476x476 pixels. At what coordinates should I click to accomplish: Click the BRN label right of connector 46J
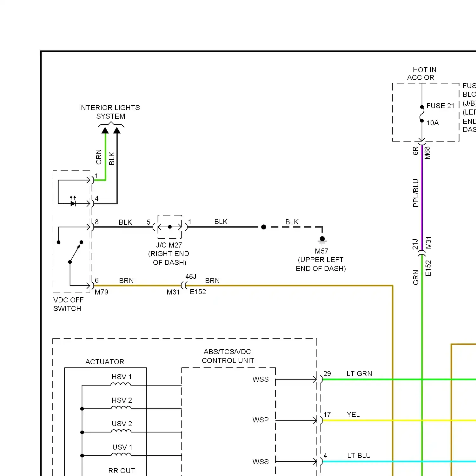coord(212,281)
